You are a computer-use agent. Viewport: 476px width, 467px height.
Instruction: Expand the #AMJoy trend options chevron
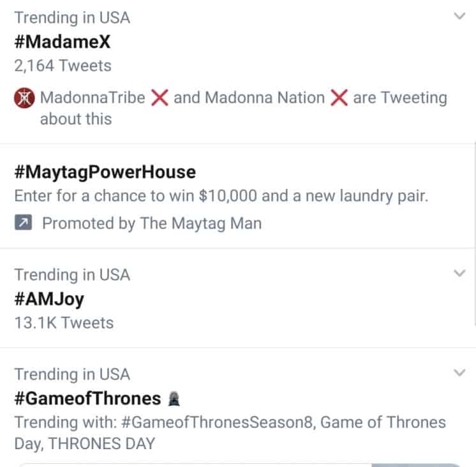[459, 274]
